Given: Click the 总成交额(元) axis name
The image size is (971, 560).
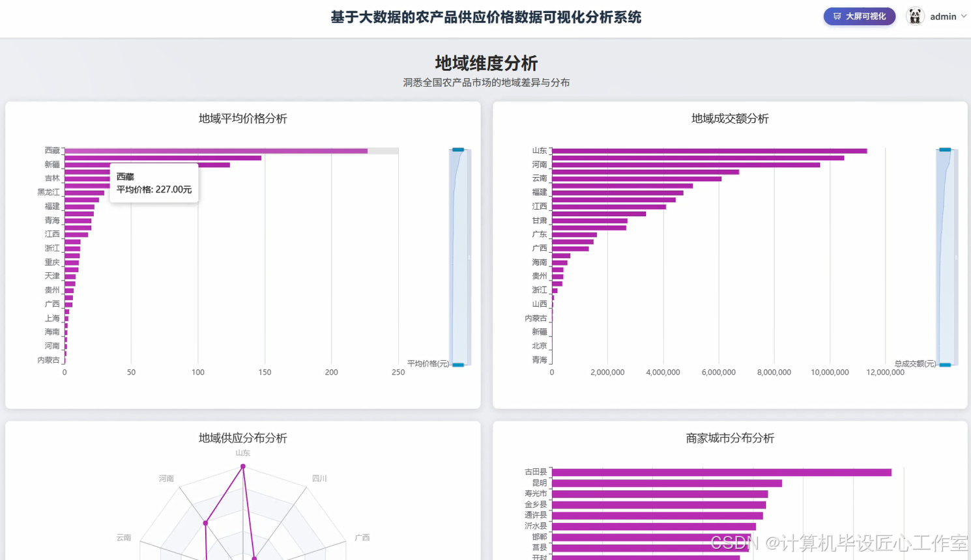Looking at the screenshot, I should click(x=915, y=364).
